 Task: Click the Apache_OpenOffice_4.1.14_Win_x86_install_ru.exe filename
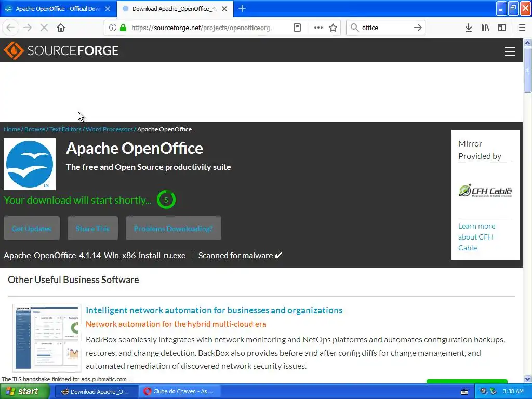(95, 256)
